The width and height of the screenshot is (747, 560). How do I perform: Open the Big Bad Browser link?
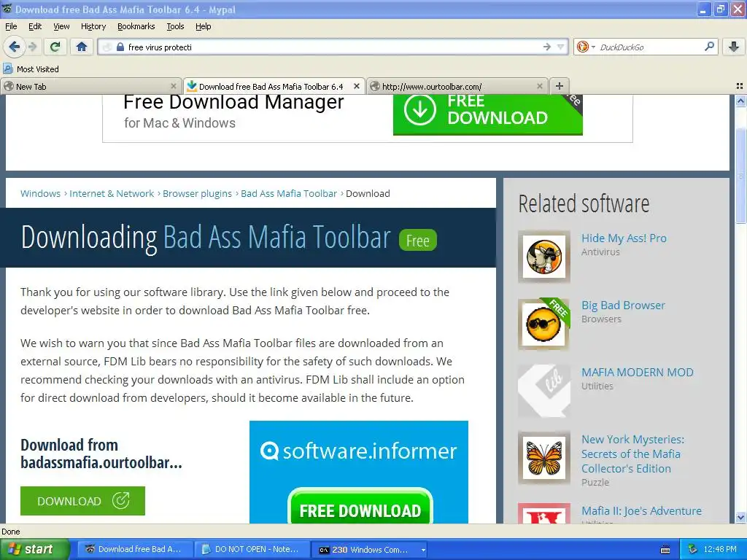[x=623, y=306]
